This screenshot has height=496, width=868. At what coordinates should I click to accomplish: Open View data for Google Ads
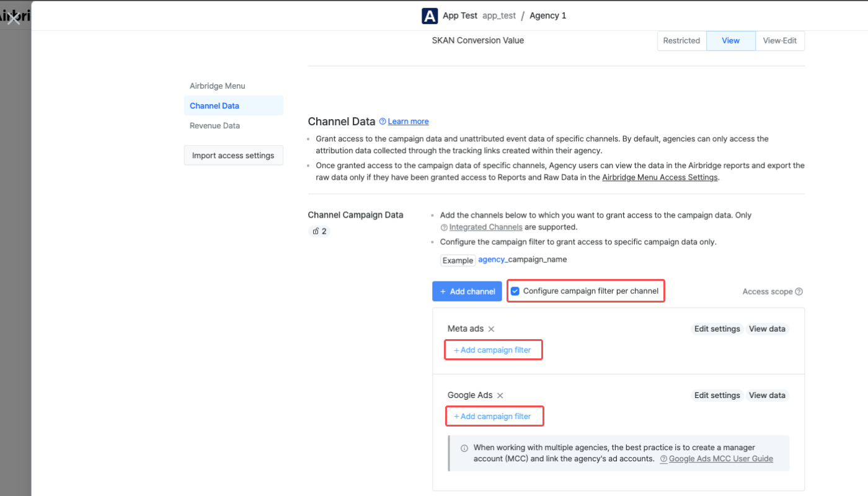click(768, 395)
